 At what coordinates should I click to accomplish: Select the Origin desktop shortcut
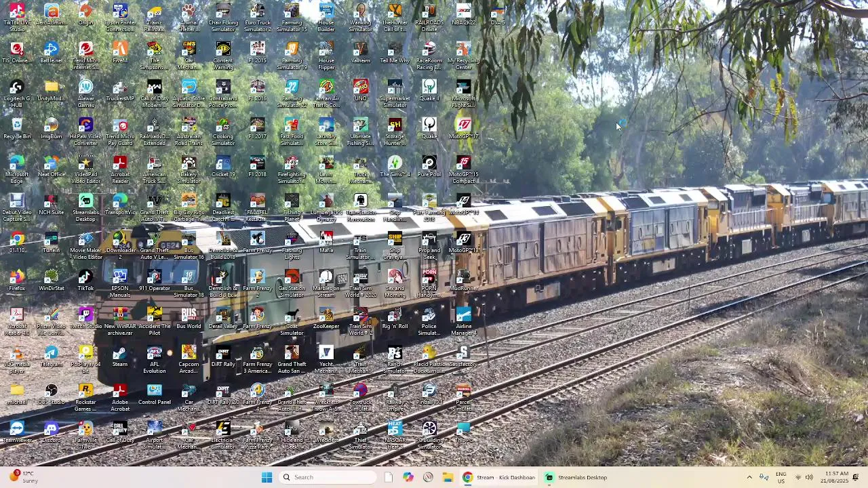(x=85, y=15)
